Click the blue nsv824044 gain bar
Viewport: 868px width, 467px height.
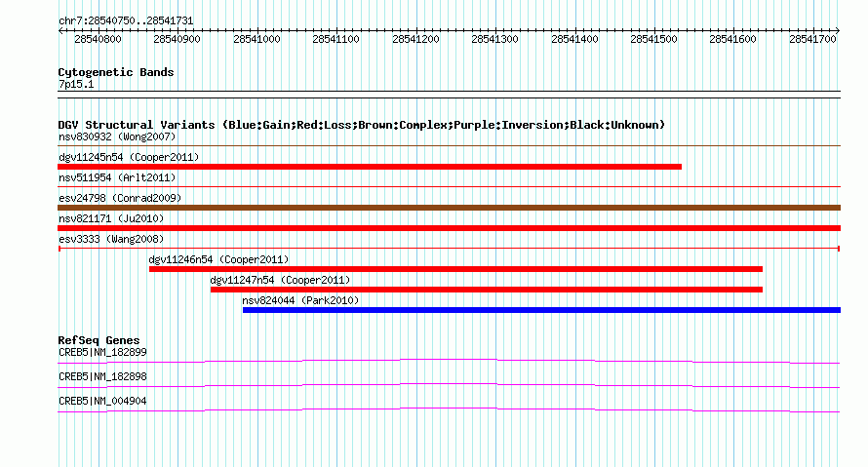(x=541, y=310)
